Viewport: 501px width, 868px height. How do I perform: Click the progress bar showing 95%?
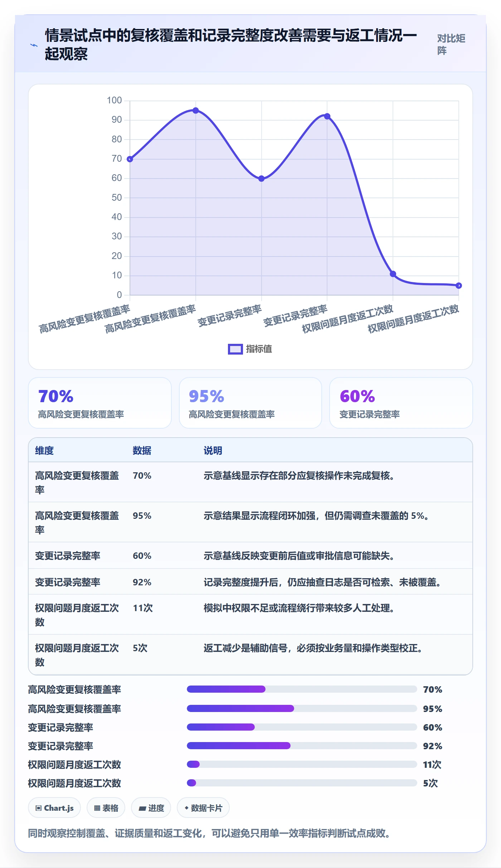(302, 708)
